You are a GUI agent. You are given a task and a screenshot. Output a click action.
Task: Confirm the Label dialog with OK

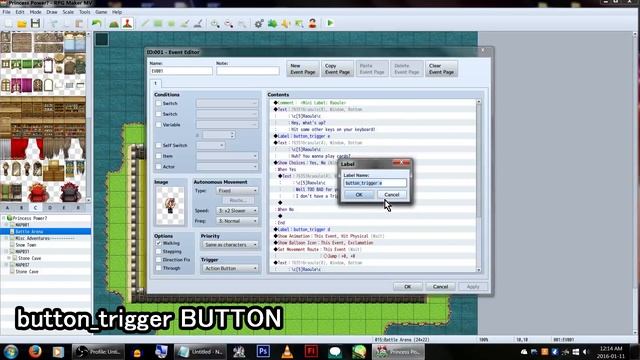359,195
